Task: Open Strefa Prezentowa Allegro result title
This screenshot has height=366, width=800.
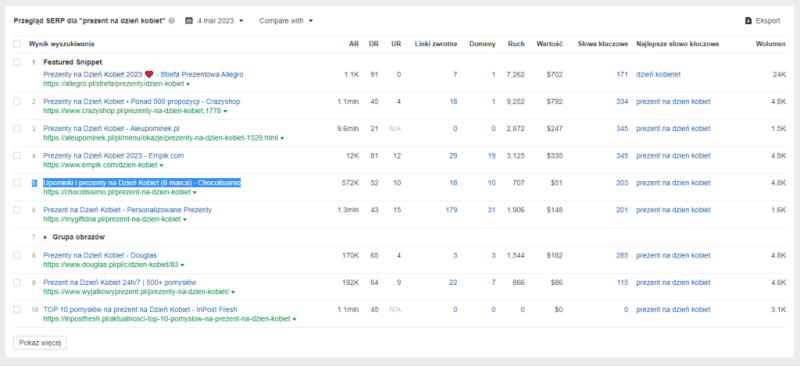Action: [143, 75]
